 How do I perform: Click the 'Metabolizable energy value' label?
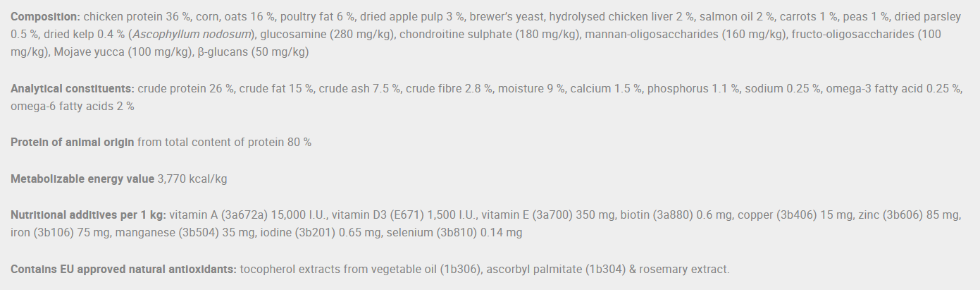point(82,179)
